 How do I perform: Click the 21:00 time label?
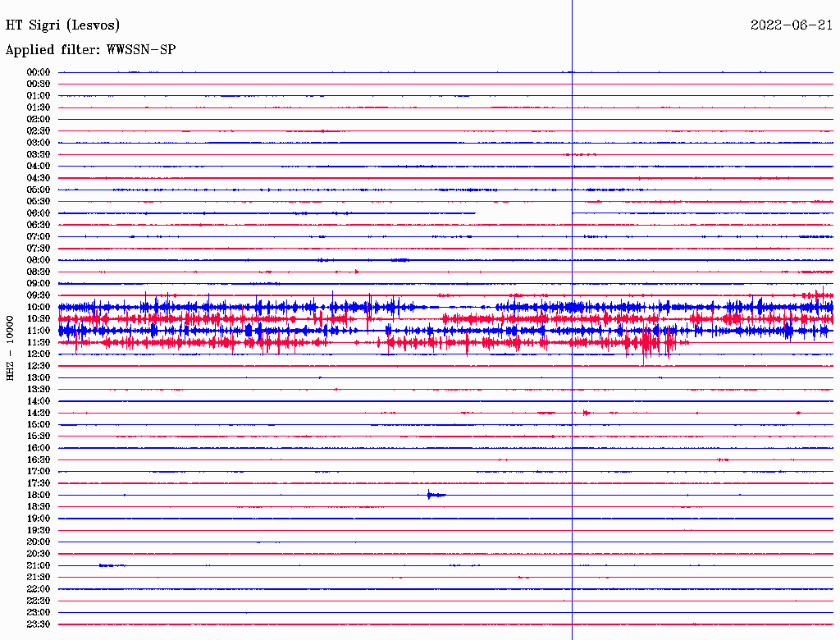pyautogui.click(x=39, y=565)
